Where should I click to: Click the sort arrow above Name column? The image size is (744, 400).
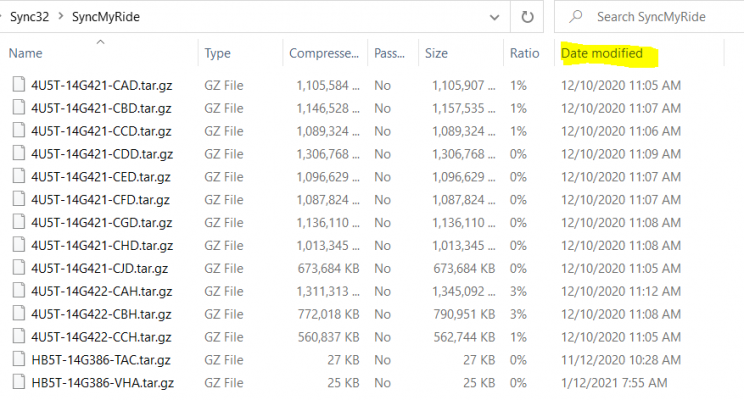[100, 42]
